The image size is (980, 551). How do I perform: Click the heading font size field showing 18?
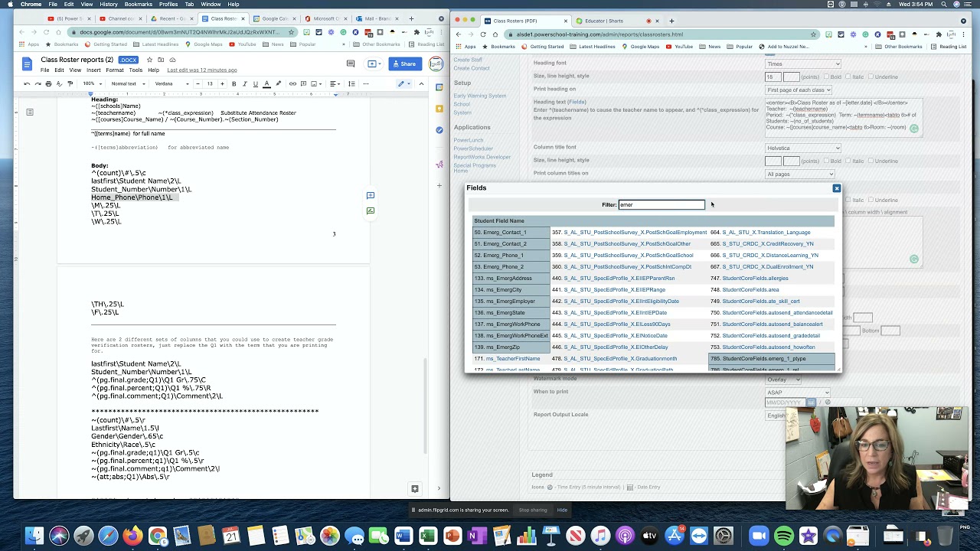(x=773, y=77)
